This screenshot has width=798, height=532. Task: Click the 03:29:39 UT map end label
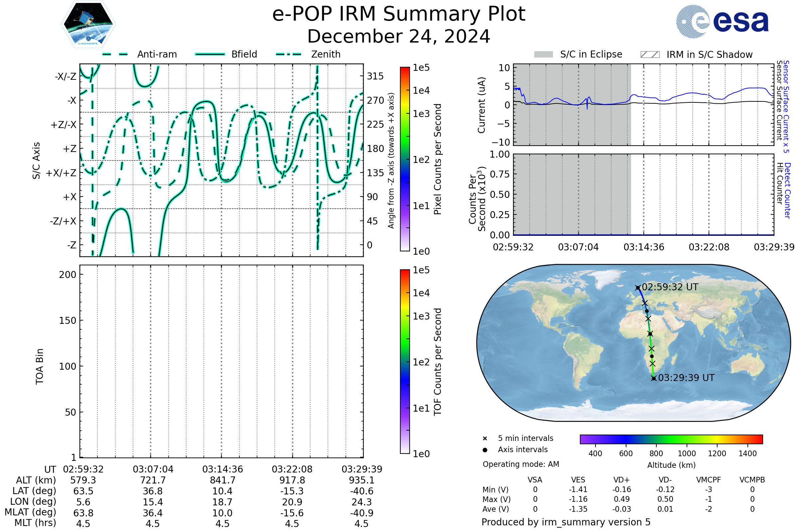point(686,378)
